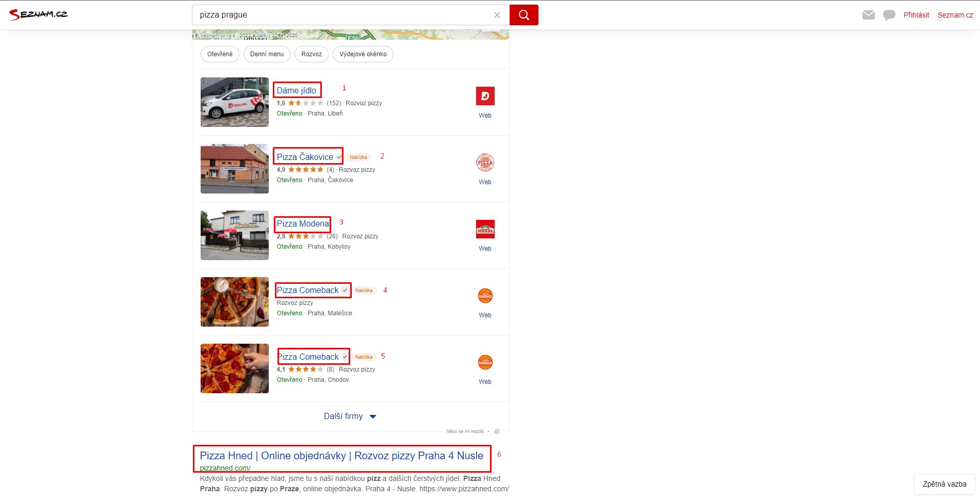Click the Přihlásit login link
980x499 pixels.
point(916,15)
